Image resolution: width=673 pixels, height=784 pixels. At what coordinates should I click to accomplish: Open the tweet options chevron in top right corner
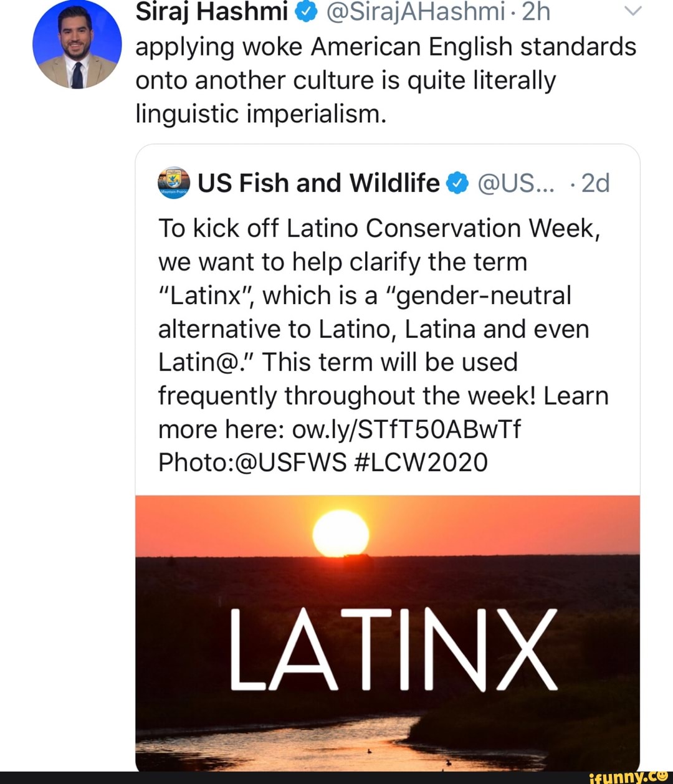click(633, 11)
